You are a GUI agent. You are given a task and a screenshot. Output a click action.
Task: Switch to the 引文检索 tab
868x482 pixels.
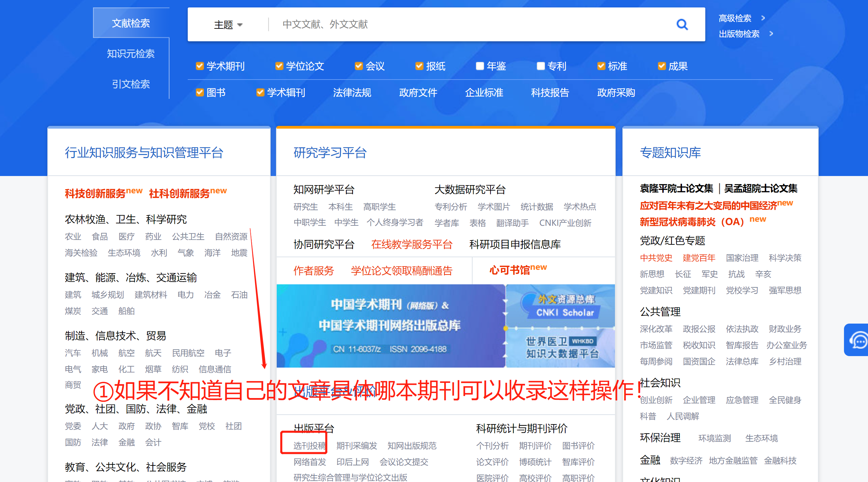[131, 84]
